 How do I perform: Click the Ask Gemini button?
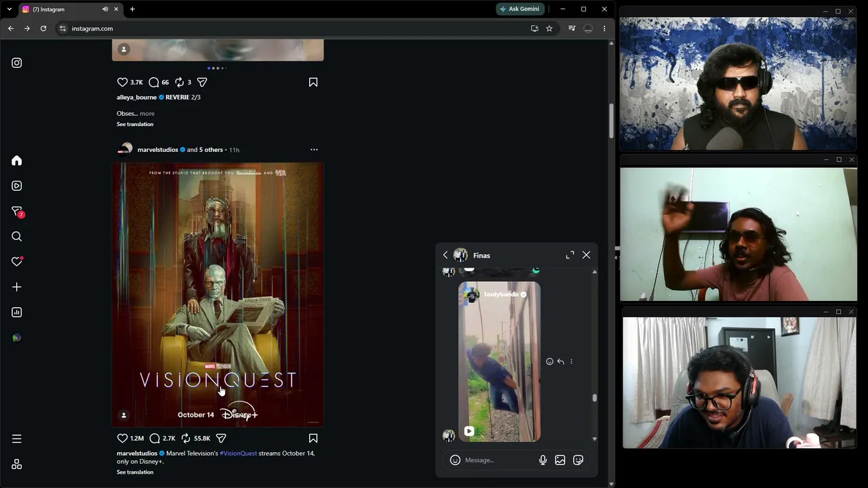[520, 9]
